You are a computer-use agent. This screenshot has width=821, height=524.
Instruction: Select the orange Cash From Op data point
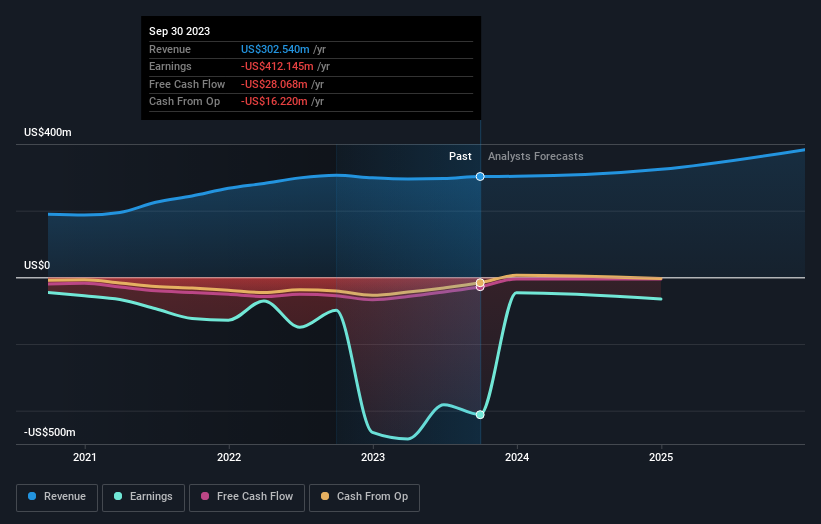[x=480, y=283]
